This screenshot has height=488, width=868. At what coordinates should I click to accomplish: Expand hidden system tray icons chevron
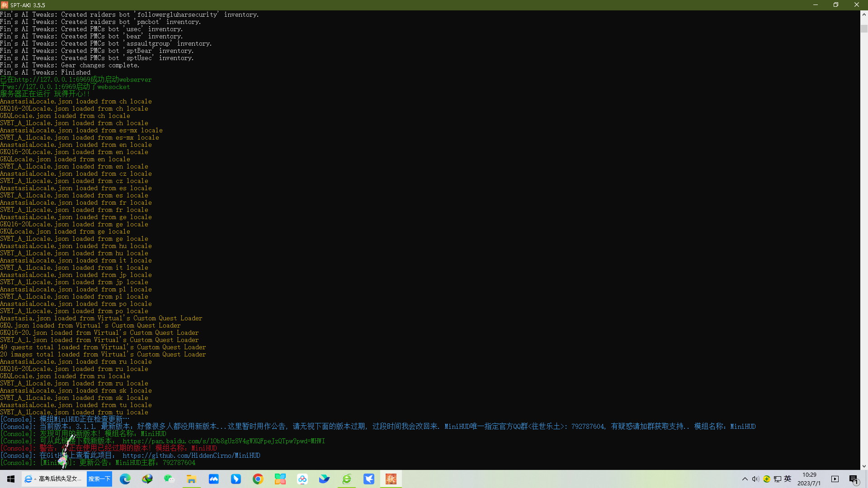pos(745,479)
